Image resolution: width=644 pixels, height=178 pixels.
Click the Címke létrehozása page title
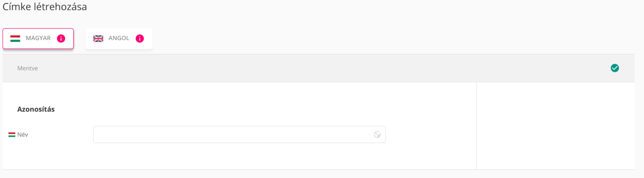coord(45,7)
